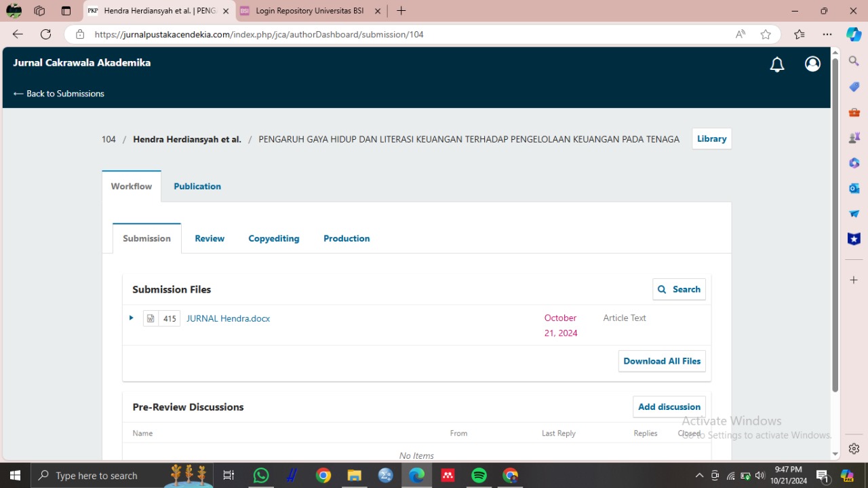Viewport: 868px width, 488px height.
Task: Click the Jurnal Cakrawala Akademika title
Action: pos(81,62)
